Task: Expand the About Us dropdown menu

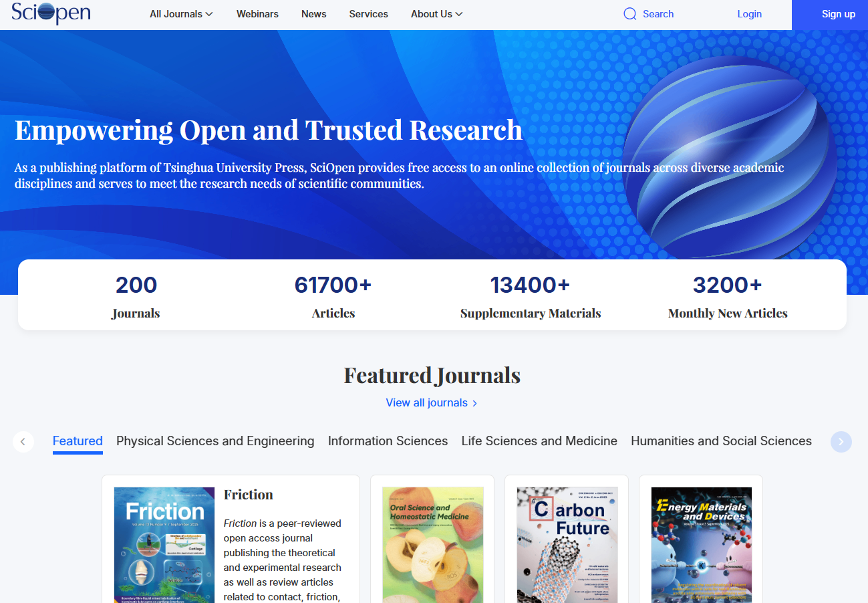Action: click(x=436, y=14)
